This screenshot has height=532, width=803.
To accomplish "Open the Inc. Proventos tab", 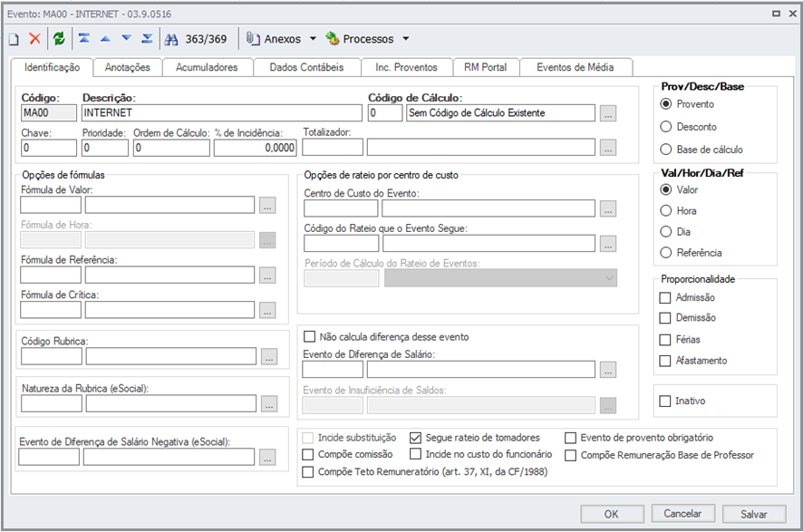I will tap(407, 67).
